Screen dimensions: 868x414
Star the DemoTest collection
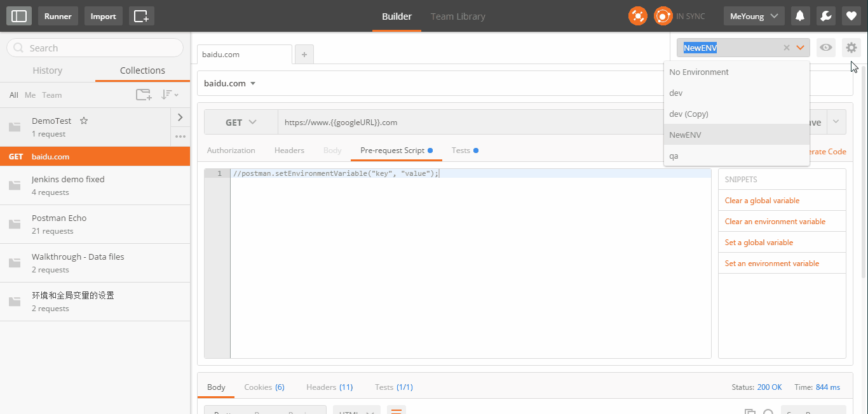pos(83,121)
